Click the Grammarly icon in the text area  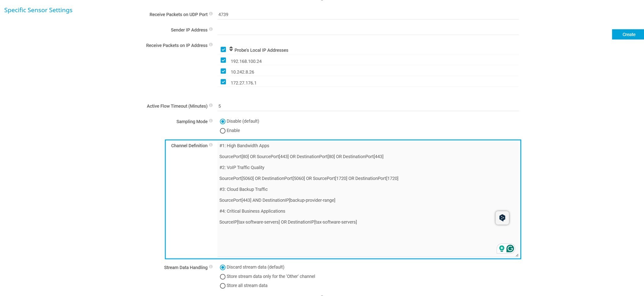(510, 249)
